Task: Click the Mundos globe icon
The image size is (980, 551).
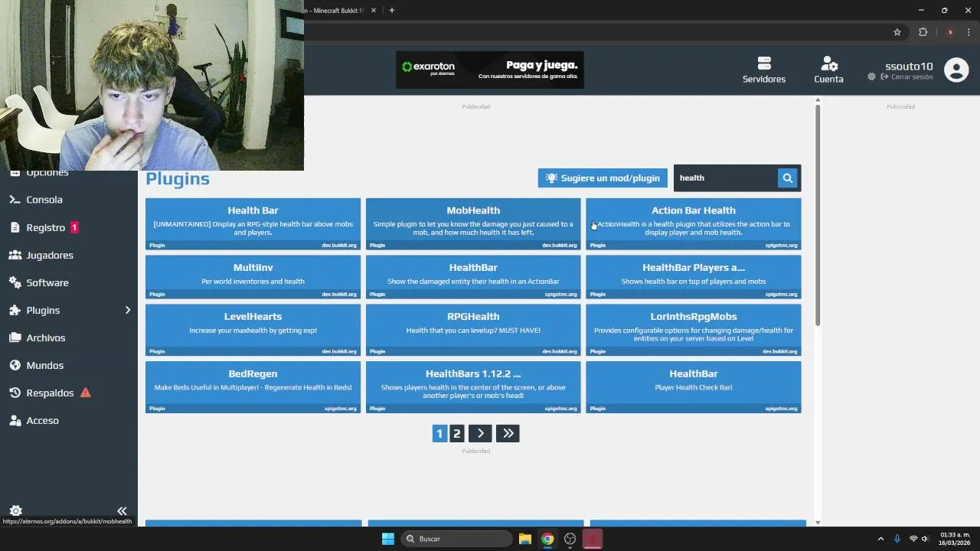Action: 15,365
